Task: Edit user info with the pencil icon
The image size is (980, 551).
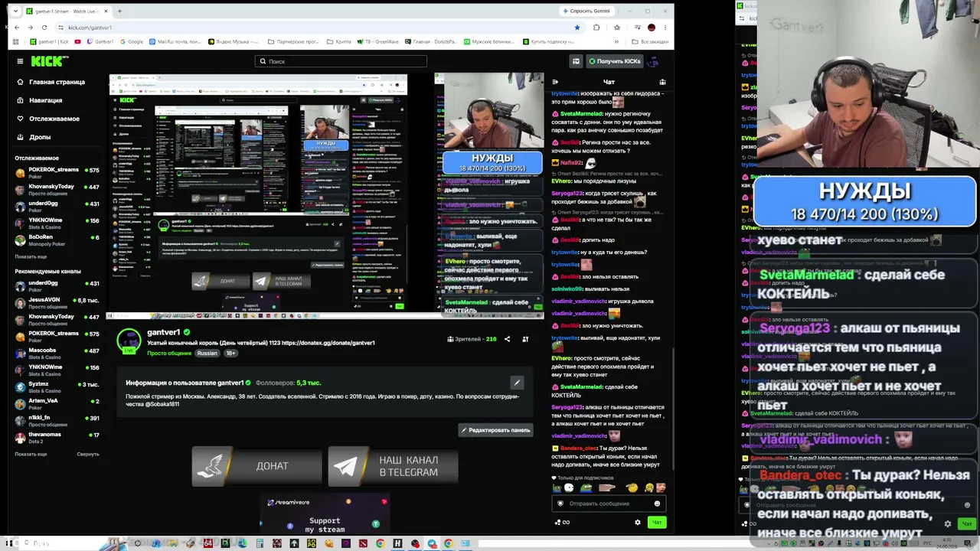Action: pos(517,383)
